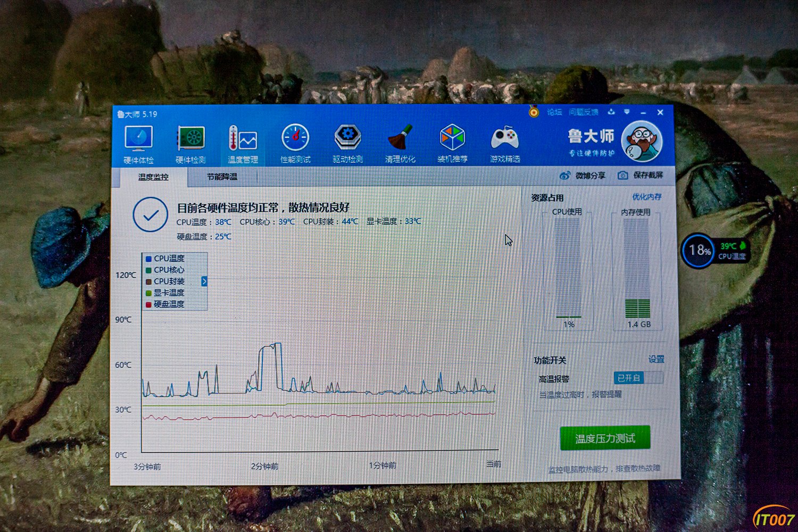798x532 pixels.
Task: Click the '专注硬件防护' slogan under 鲁大师
Action: (592, 153)
